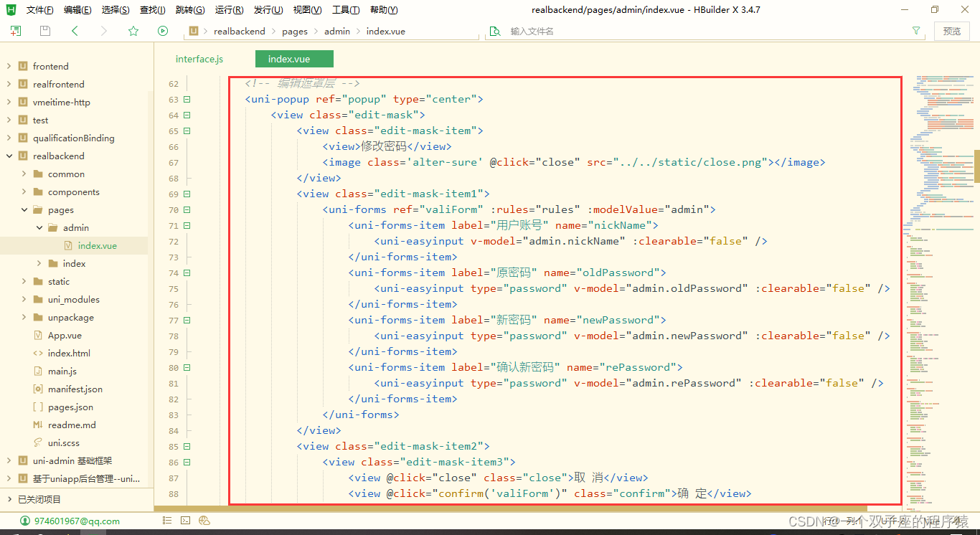Expand the vmeitime-http project chevron
Viewport: 980px width, 535px height.
point(9,102)
